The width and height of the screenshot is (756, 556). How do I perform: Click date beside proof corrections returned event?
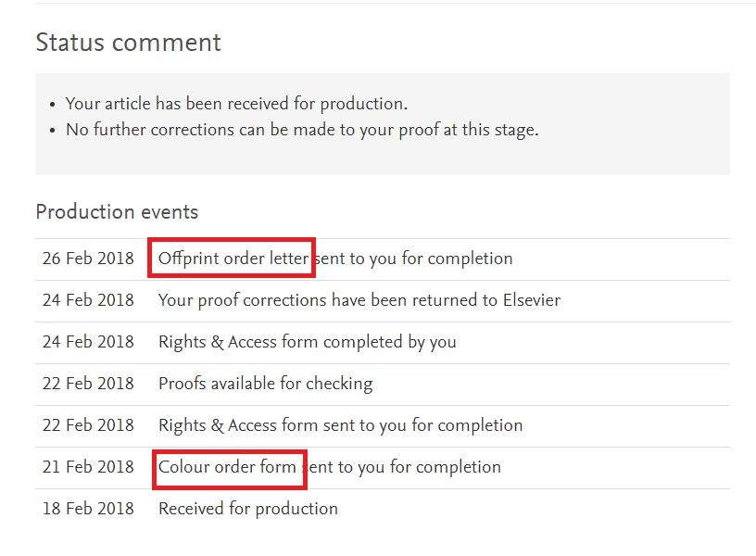pyautogui.click(x=88, y=300)
